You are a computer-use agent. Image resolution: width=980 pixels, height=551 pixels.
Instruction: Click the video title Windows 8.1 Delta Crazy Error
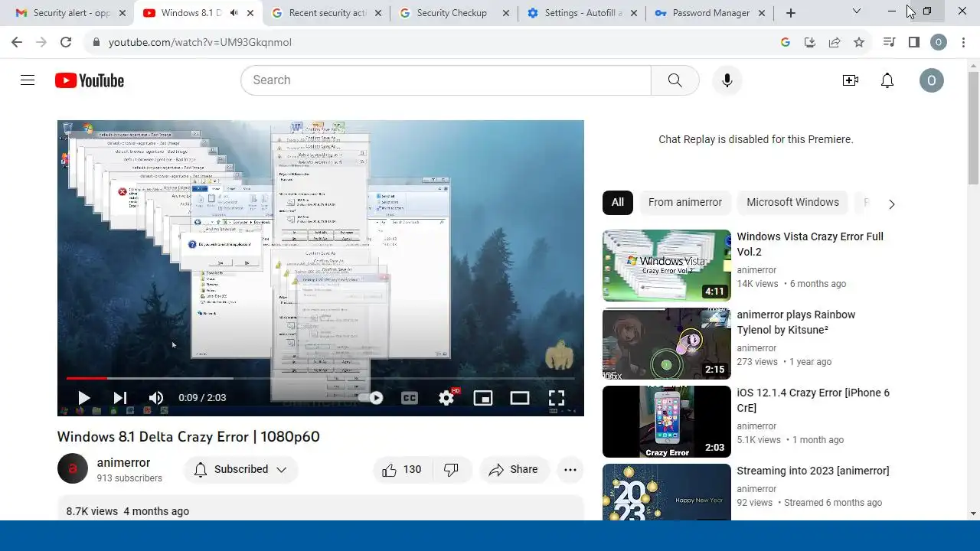(x=188, y=436)
